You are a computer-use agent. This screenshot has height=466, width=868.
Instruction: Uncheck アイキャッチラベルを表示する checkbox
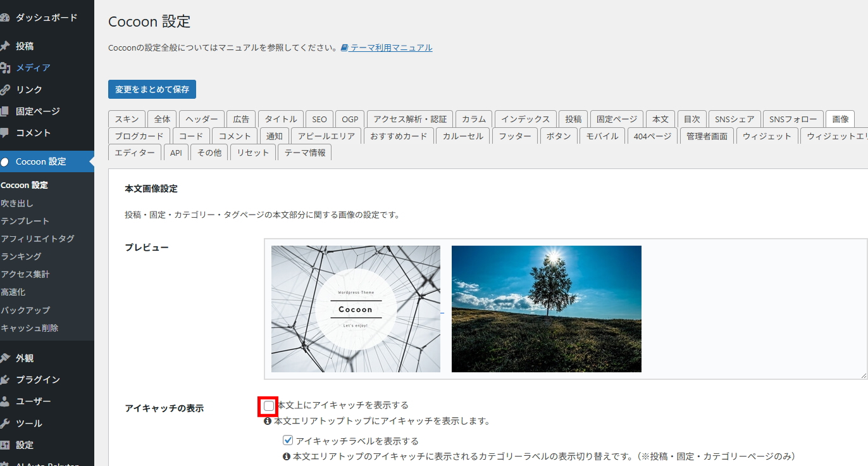pos(288,441)
